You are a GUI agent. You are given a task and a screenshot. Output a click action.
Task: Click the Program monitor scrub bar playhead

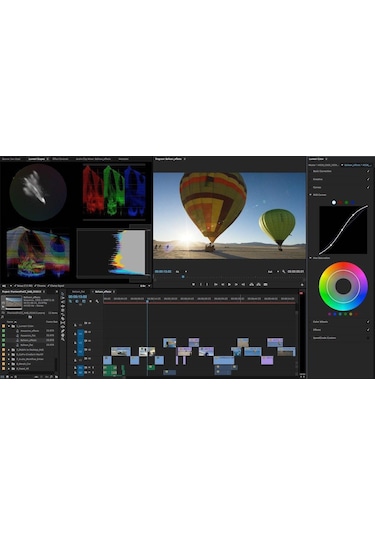183,277
